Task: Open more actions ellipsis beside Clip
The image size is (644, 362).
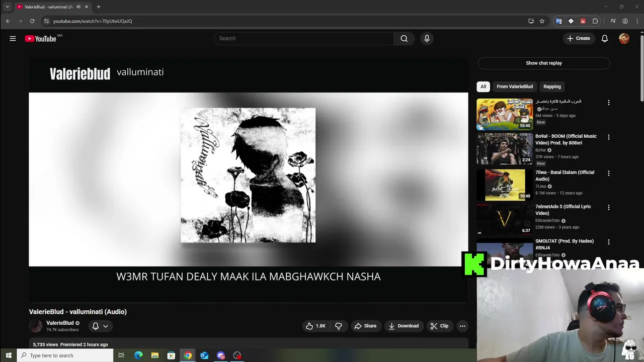Action: point(462,326)
